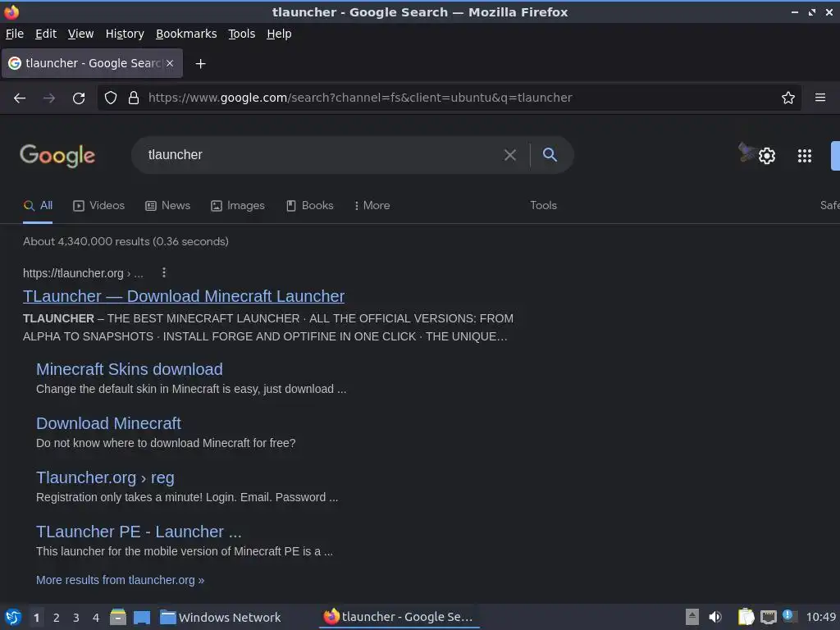View site security via the padlock icon
Viewport: 840px width, 630px height.
click(x=134, y=98)
